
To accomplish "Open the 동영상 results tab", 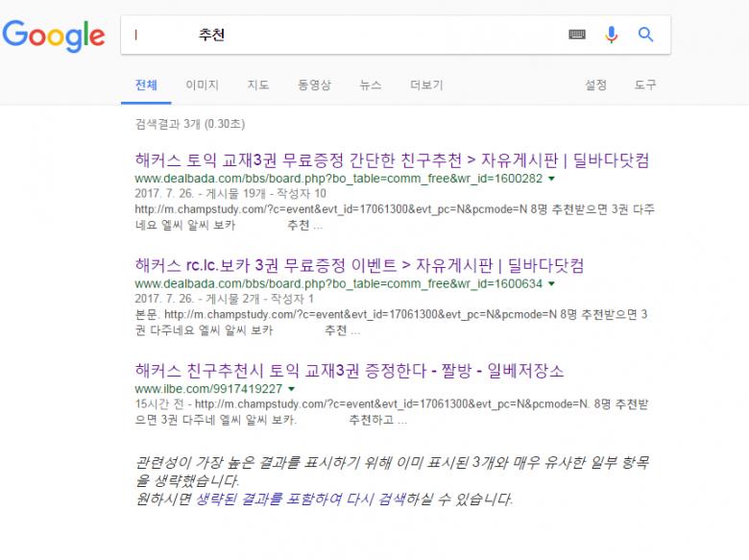I will point(314,85).
